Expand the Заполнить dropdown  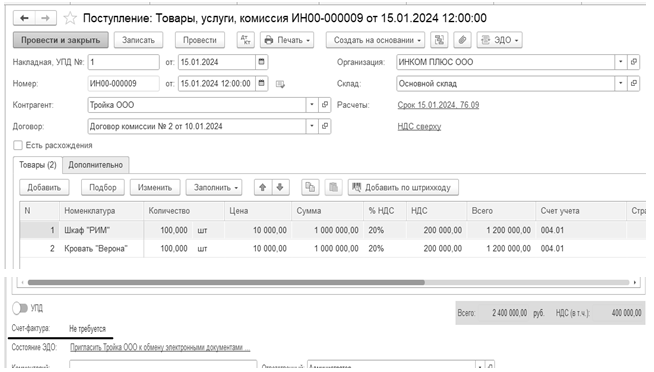[x=214, y=187]
